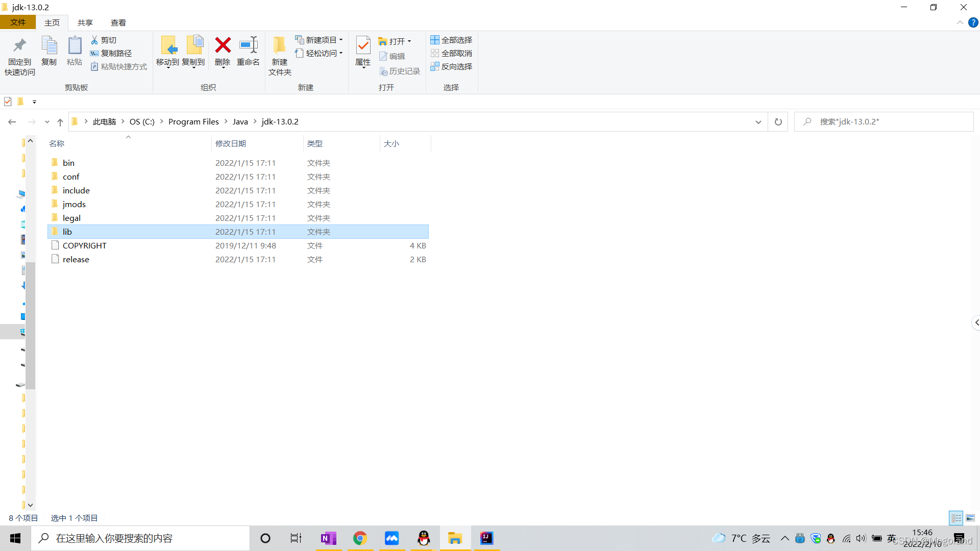Click the New Folder icon

click(279, 46)
